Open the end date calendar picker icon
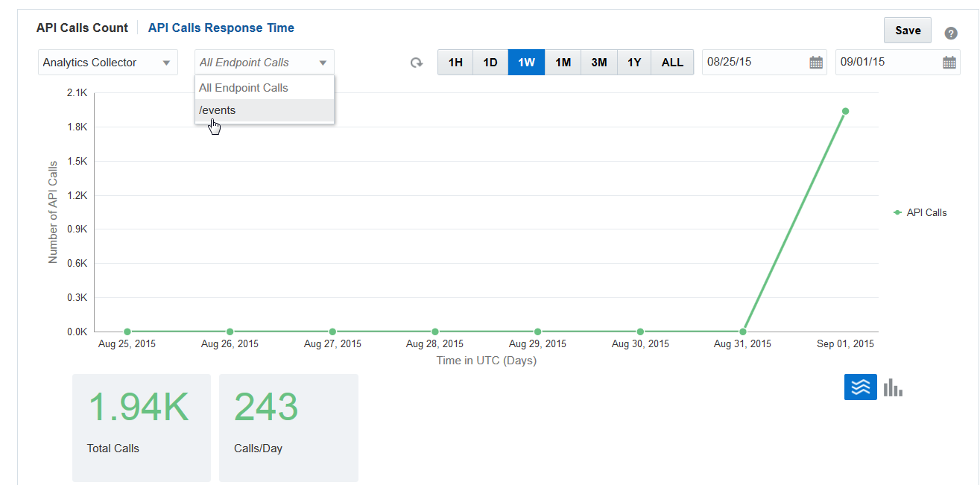This screenshot has height=485, width=980. [x=949, y=63]
